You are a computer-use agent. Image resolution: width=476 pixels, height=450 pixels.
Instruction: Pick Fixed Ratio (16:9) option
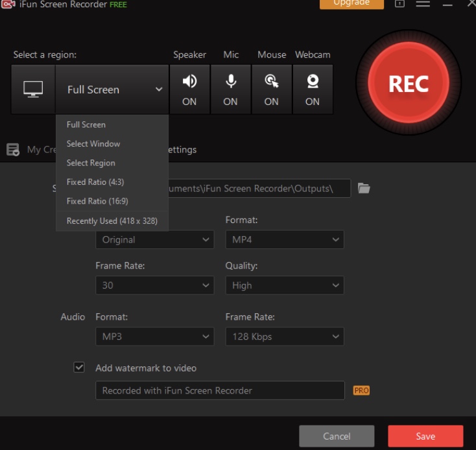(x=97, y=201)
